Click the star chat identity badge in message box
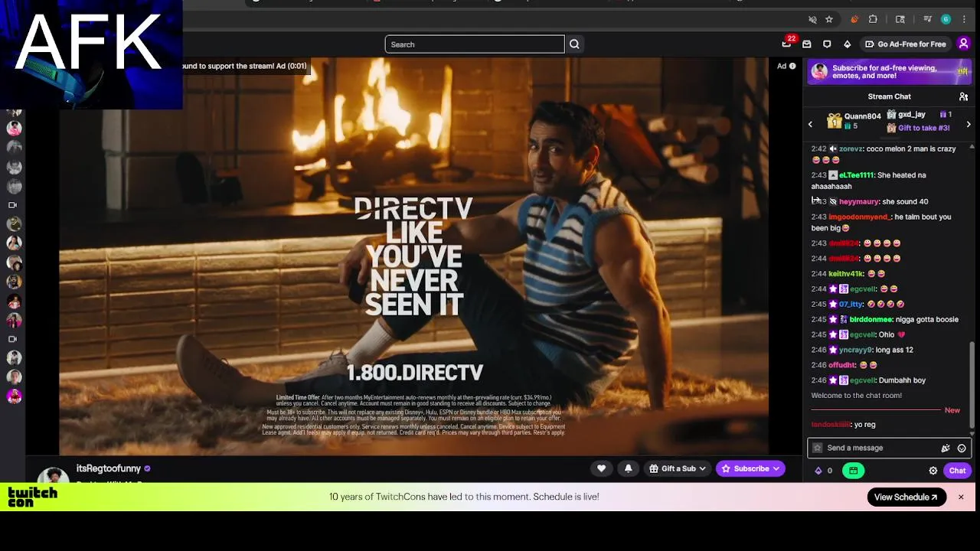This screenshot has width=980, height=551. (x=818, y=448)
